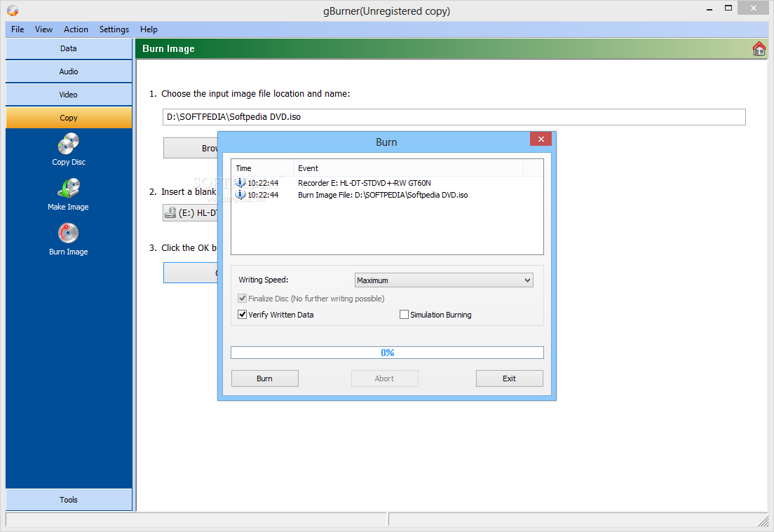Toggle the Verify Written Data checkbox

(x=243, y=314)
